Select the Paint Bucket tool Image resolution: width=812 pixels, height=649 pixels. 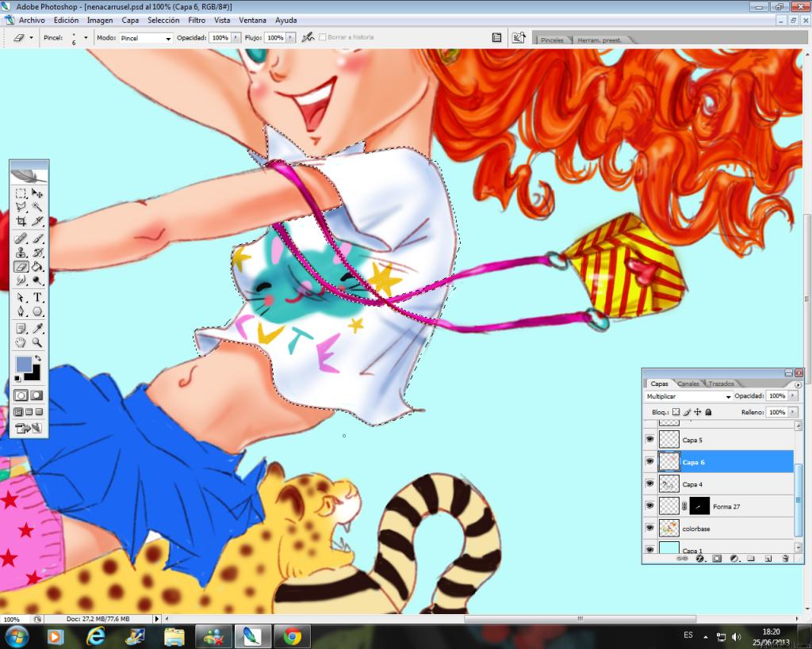click(37, 266)
